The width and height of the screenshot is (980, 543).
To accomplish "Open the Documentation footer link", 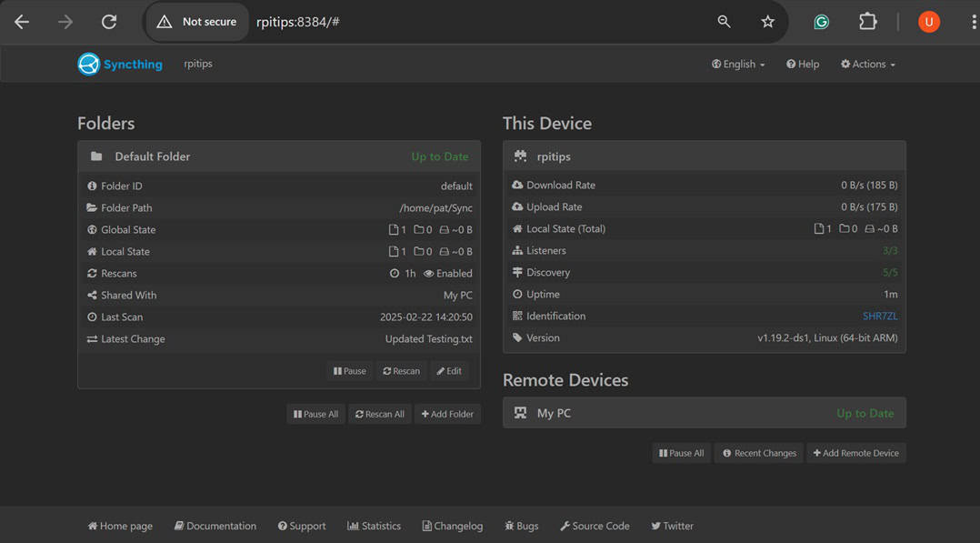I will point(215,526).
